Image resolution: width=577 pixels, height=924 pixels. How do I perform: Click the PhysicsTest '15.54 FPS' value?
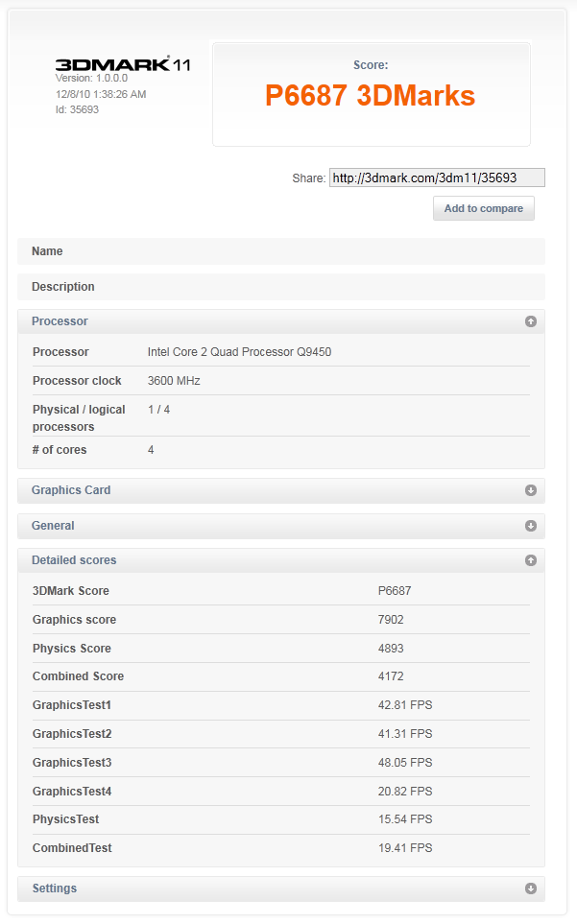(x=405, y=819)
